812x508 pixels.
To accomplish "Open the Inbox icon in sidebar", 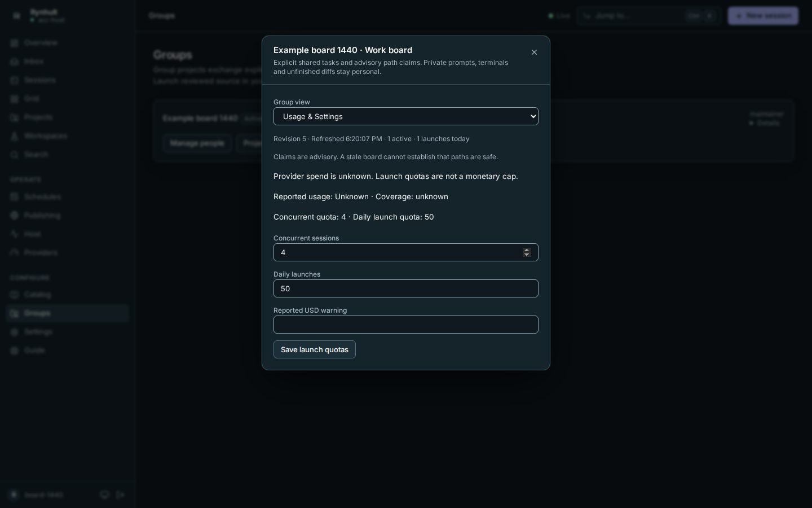I will (15, 62).
